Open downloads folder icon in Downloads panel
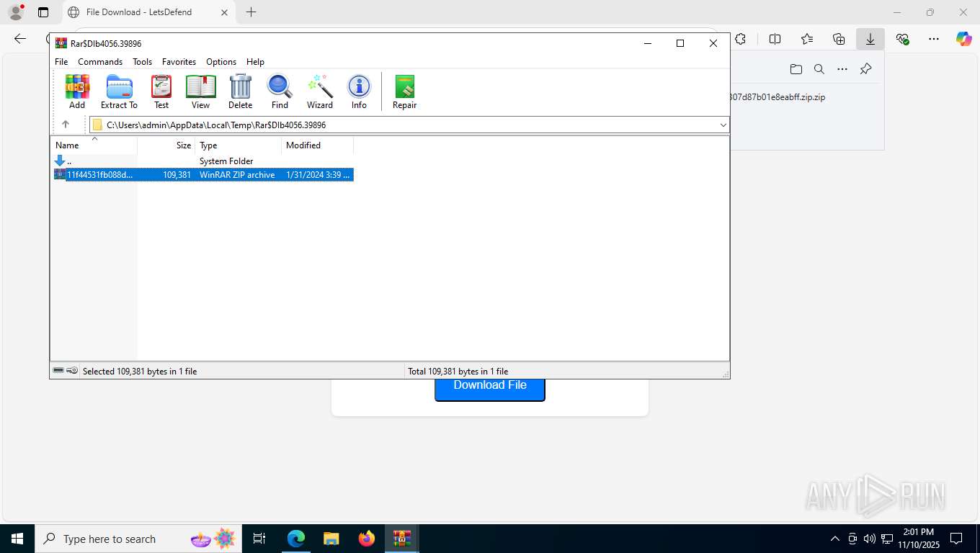The image size is (980, 553). 796,69
